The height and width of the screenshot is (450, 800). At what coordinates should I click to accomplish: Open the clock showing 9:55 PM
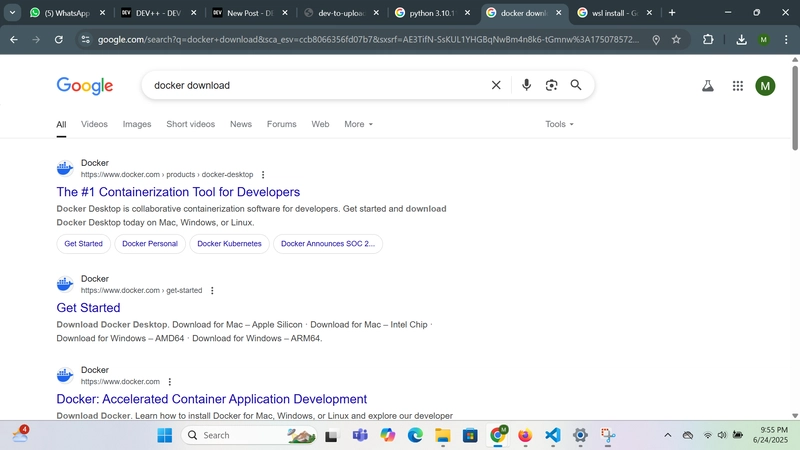click(770, 435)
